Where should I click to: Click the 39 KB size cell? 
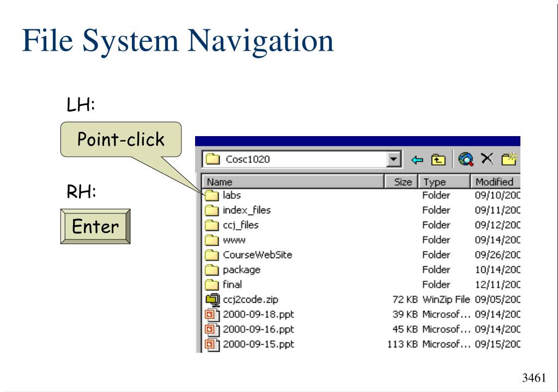click(x=405, y=315)
